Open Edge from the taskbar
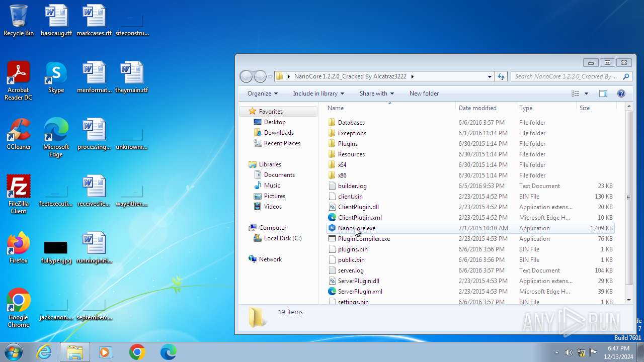Screen dimensions: 644x362 point(168,352)
